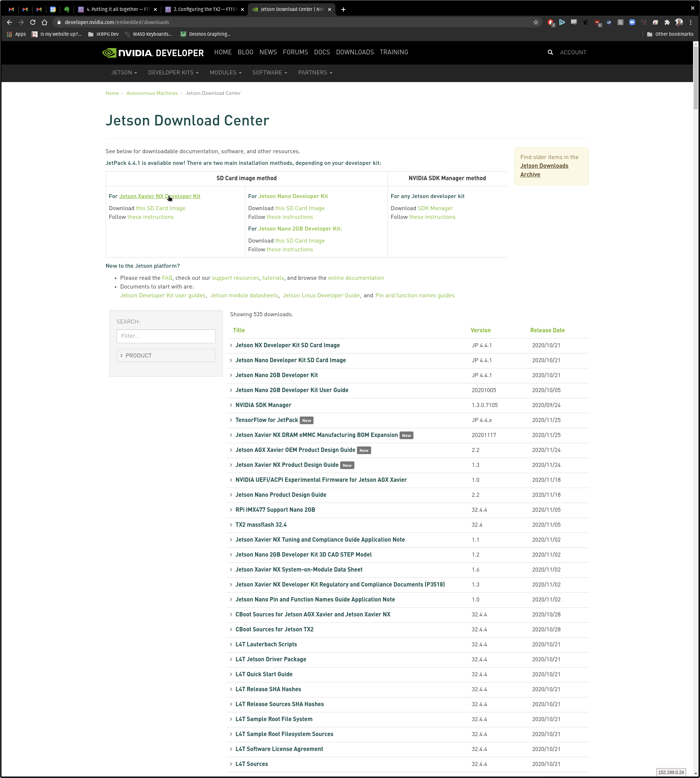The height and width of the screenshot is (778, 700).
Task: Open the NVIDIA site search magnifier
Action: click(550, 52)
